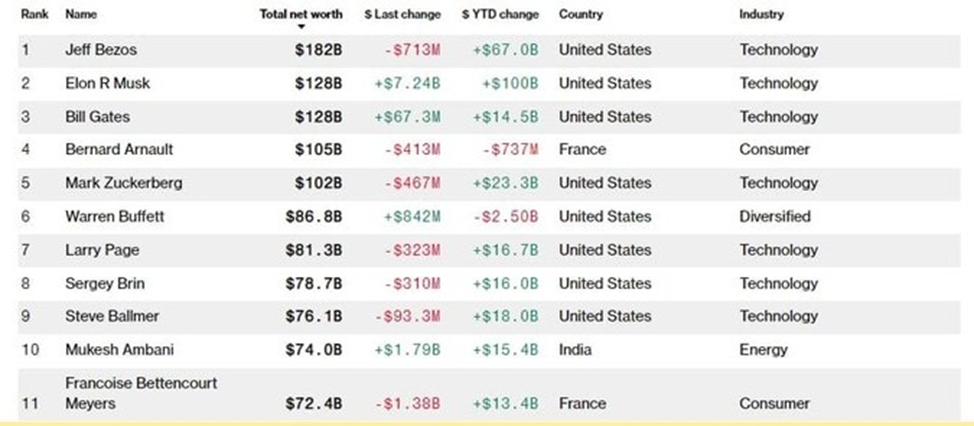Sort by $ Last change column
The height and width of the screenshot is (426, 974).
402,15
